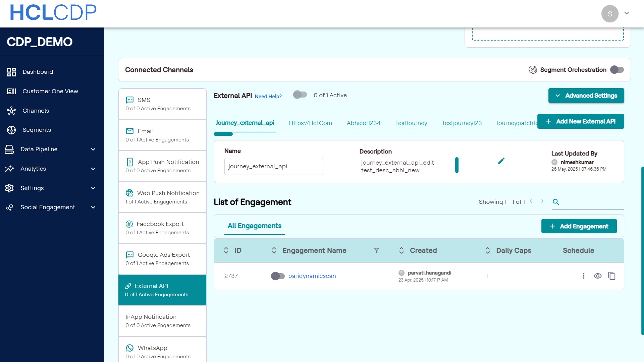Open Dashboard from the sidebar
644x362 pixels.
tap(38, 72)
